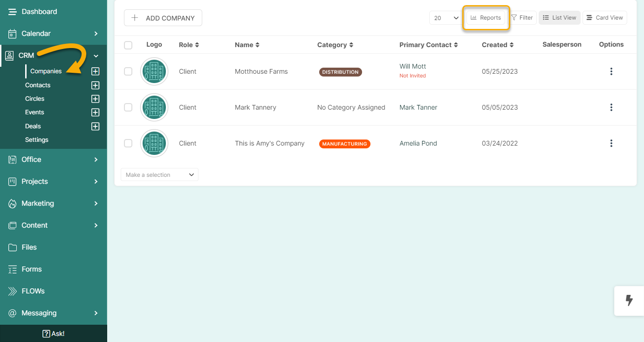
Task: Check the Mark Tannery row checkbox
Action: click(128, 107)
